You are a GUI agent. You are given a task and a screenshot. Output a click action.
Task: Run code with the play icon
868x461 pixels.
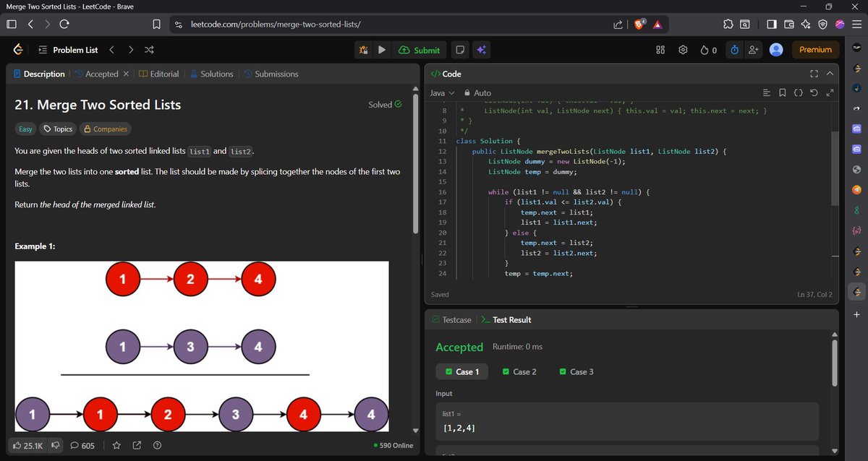click(381, 50)
